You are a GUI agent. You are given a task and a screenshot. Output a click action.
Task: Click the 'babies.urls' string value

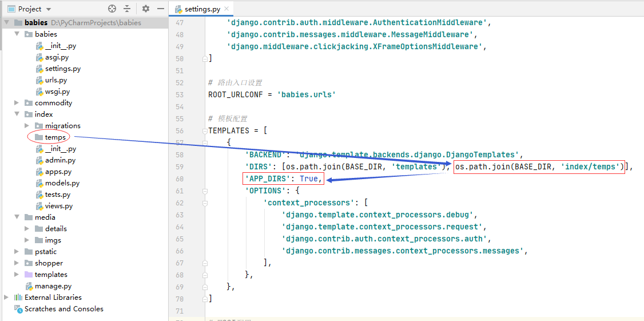307,95
